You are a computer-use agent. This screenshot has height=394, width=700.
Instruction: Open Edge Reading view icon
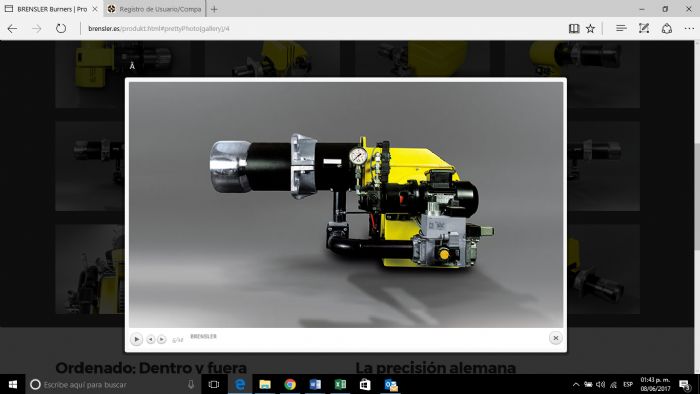574,29
